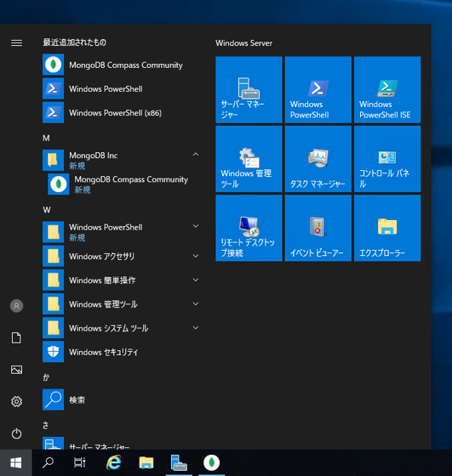The image size is (452, 476).
Task: Launch Windows PowerShell from recently added list
Action: [121, 89]
